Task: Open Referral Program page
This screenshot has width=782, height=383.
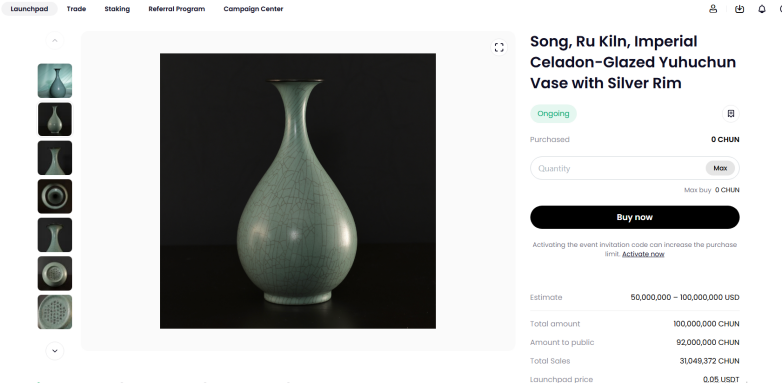Action: coord(177,9)
